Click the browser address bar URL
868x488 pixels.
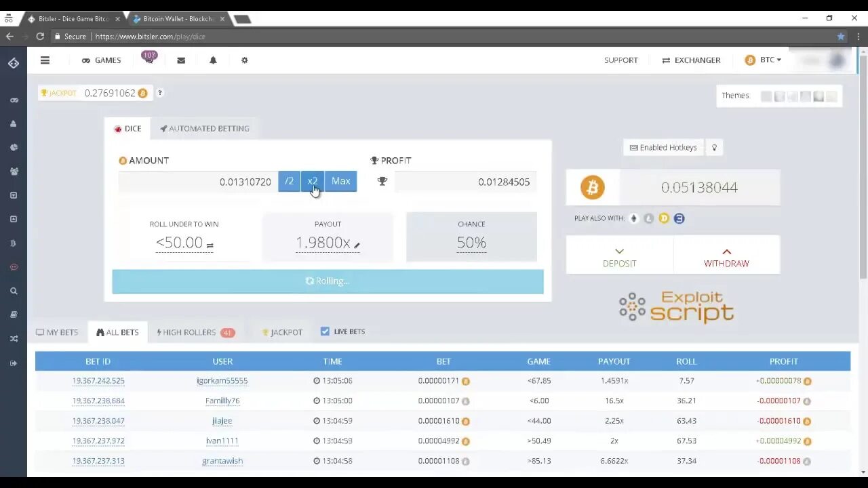150,37
